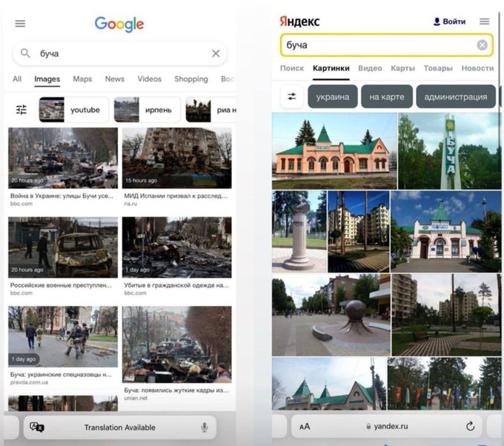This screenshot has width=504, height=446.
Task: Open Yandex image of sphere fountain plaza
Action: click(331, 315)
